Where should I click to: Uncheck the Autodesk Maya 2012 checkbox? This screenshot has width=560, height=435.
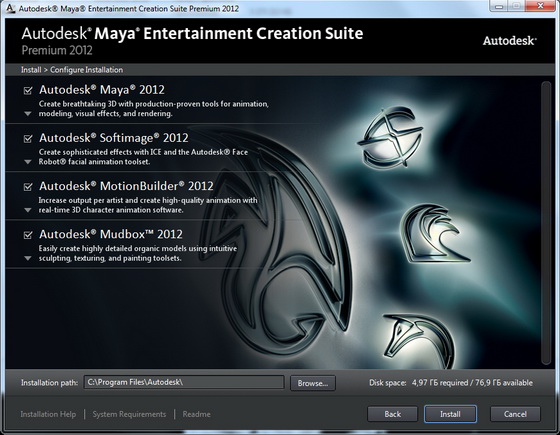coord(28,90)
